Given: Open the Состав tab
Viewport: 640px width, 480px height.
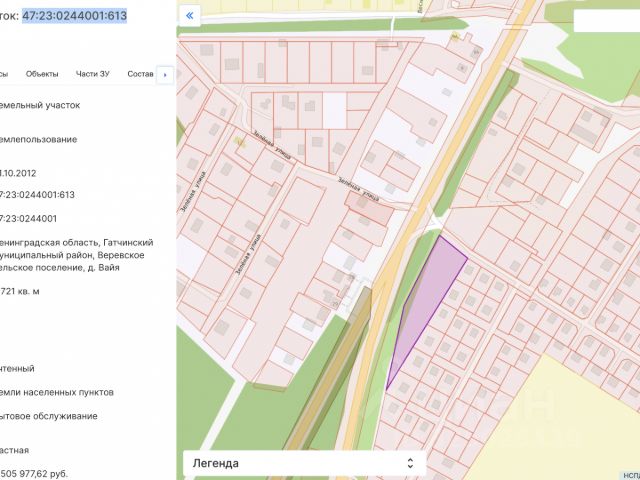Looking at the screenshot, I should [x=140, y=74].
